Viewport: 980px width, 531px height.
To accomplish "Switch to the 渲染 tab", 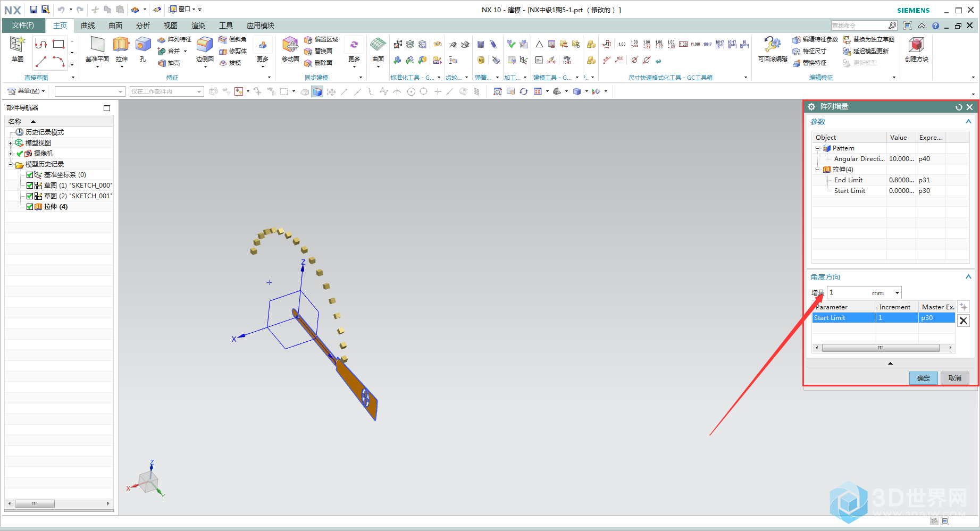I will [198, 26].
